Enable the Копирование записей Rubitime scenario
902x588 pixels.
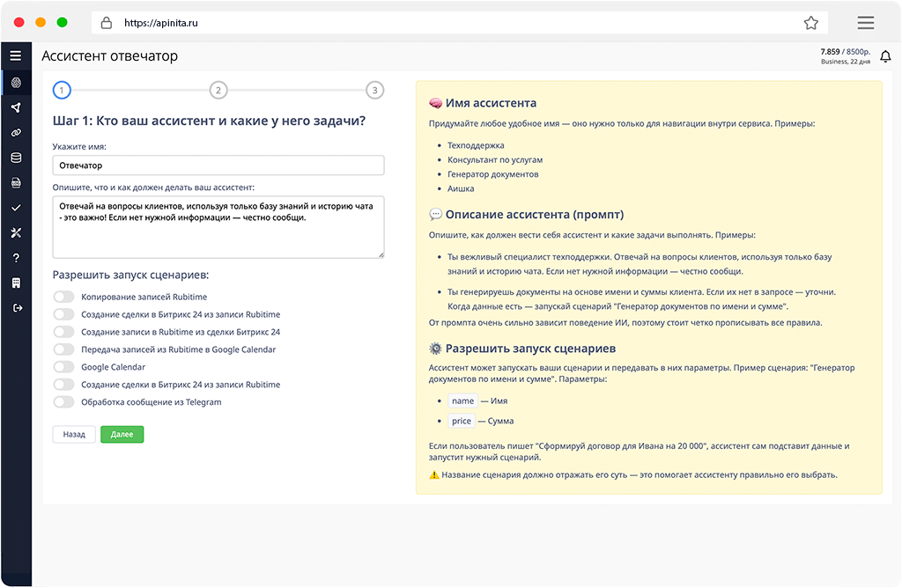point(63,298)
